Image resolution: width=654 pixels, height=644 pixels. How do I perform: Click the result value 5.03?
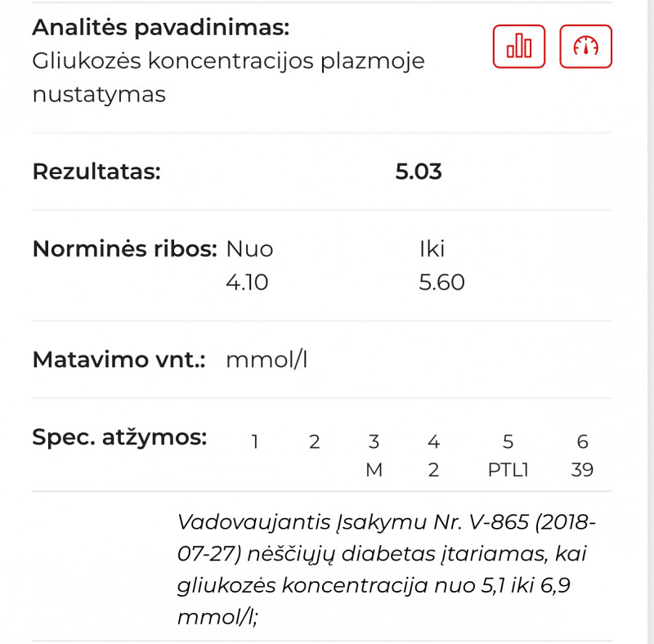coord(419,172)
